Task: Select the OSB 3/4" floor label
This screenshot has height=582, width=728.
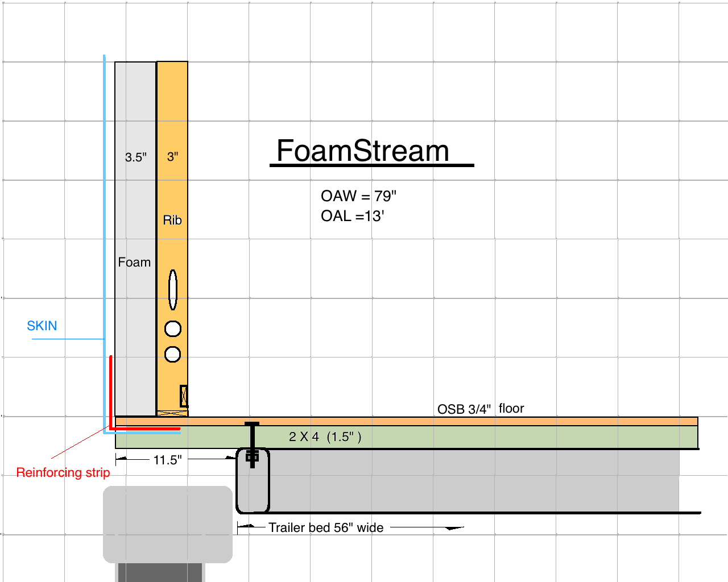Action: coord(481,409)
